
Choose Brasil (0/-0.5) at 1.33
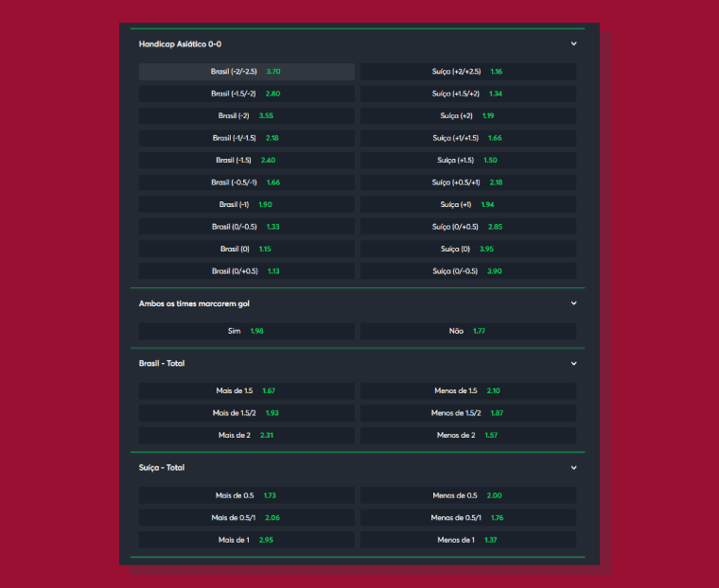tap(247, 227)
